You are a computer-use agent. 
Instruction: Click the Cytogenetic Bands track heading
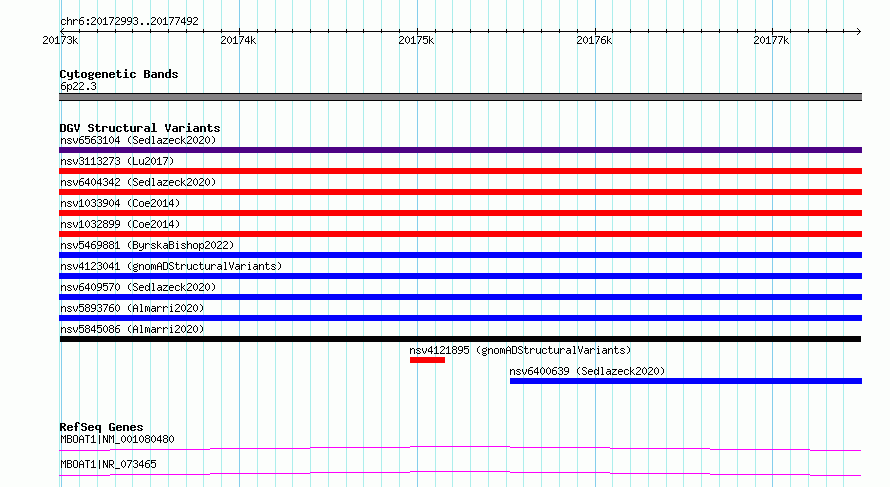[119, 74]
